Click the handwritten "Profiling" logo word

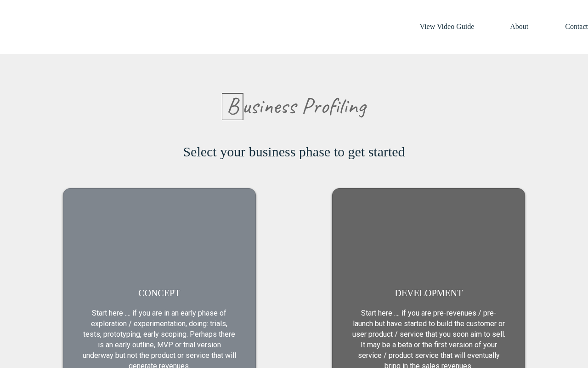click(x=334, y=107)
